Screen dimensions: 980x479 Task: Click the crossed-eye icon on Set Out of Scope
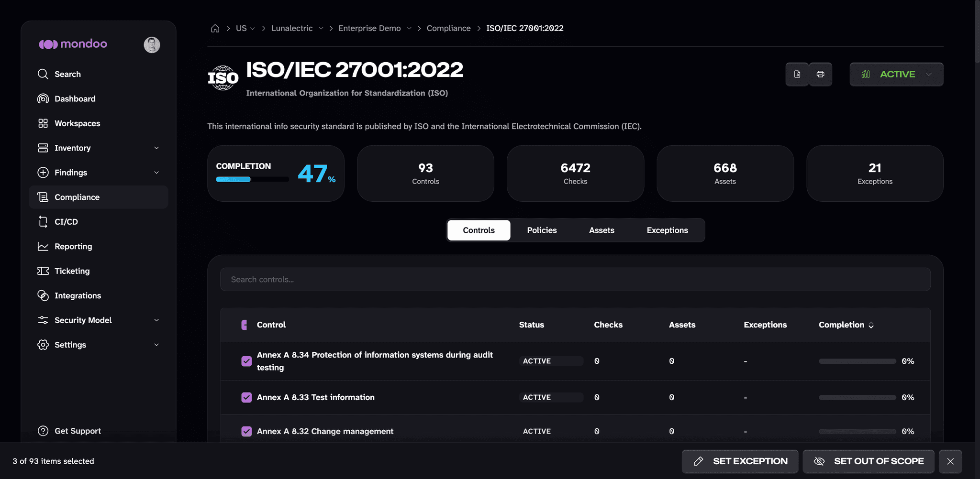pyautogui.click(x=819, y=461)
